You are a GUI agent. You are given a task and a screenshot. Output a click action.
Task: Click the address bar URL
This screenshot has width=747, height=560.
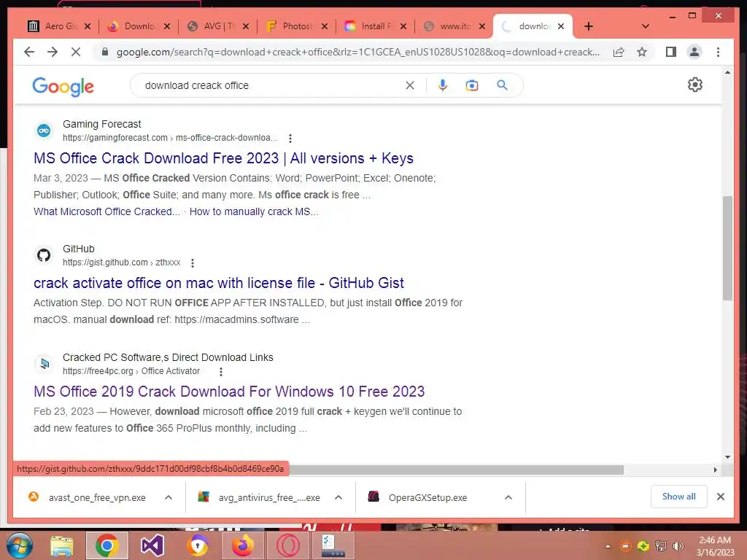[x=357, y=52]
